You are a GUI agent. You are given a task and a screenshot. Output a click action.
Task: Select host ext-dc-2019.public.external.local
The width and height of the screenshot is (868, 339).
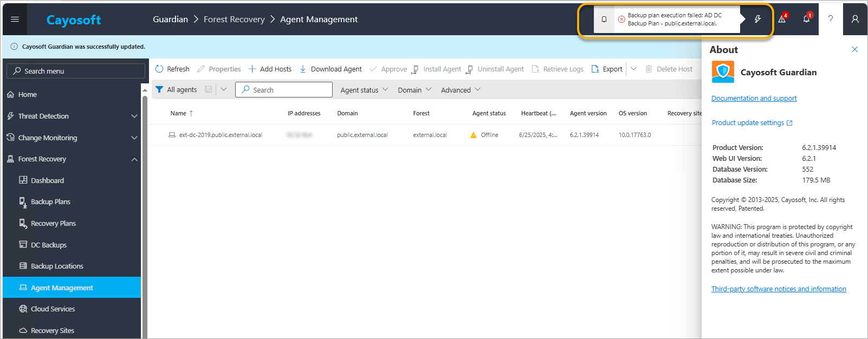coord(221,135)
